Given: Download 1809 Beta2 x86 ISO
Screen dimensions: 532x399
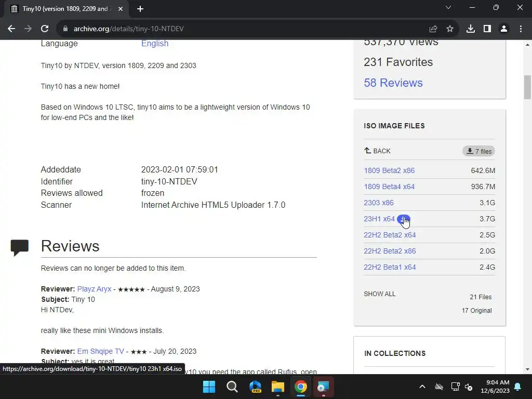Looking at the screenshot, I should click(389, 170).
